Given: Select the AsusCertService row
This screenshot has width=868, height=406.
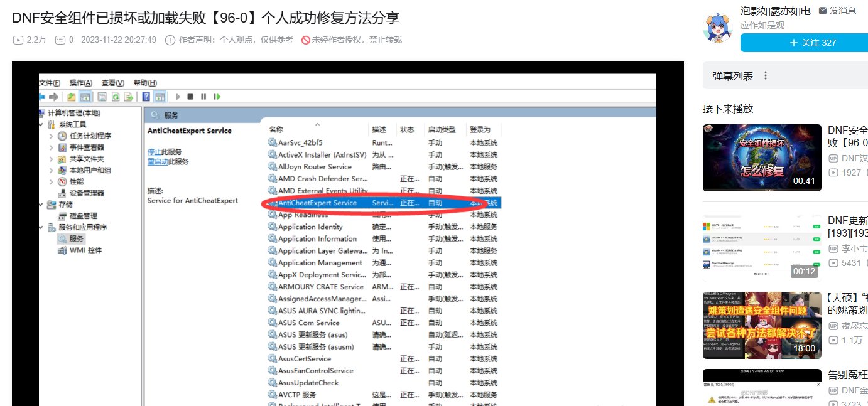Looking at the screenshot, I should (384, 359).
